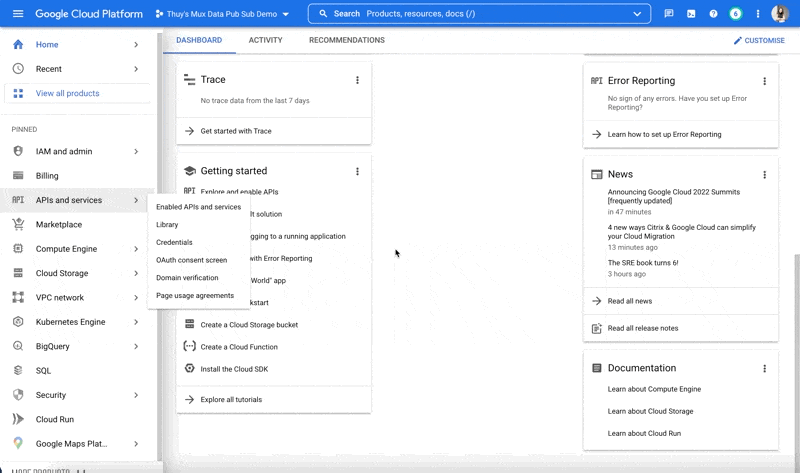Click the search products input field
Screen dimensions: 800x473
click(480, 14)
